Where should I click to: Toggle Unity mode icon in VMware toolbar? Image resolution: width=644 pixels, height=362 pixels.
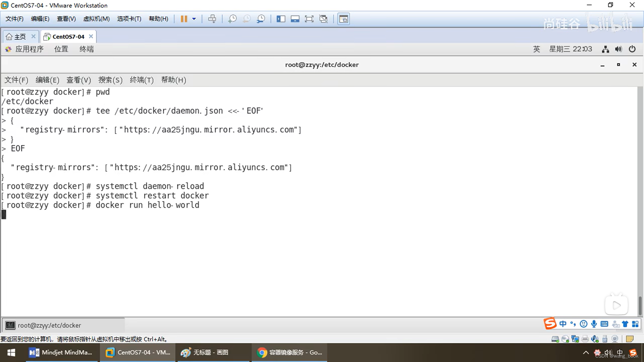pos(323,19)
